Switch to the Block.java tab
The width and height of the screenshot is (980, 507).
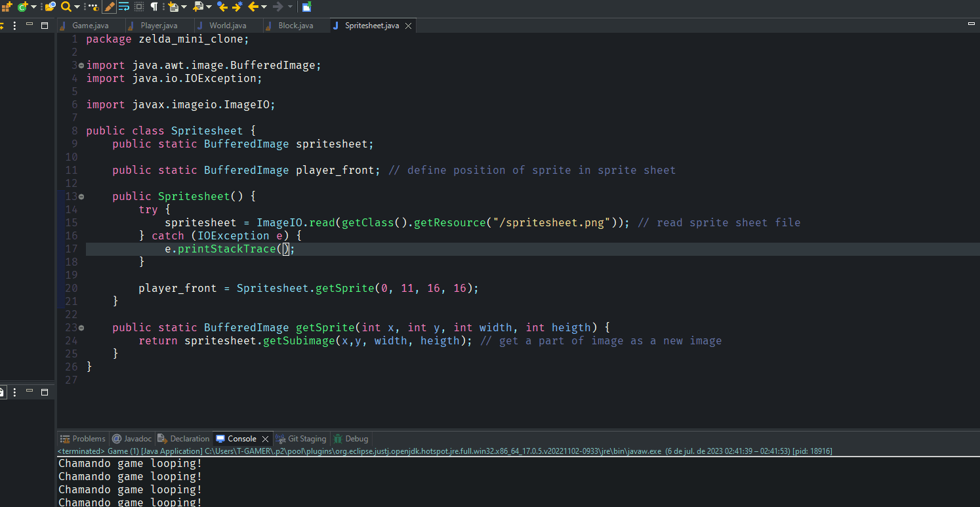[x=296, y=26]
